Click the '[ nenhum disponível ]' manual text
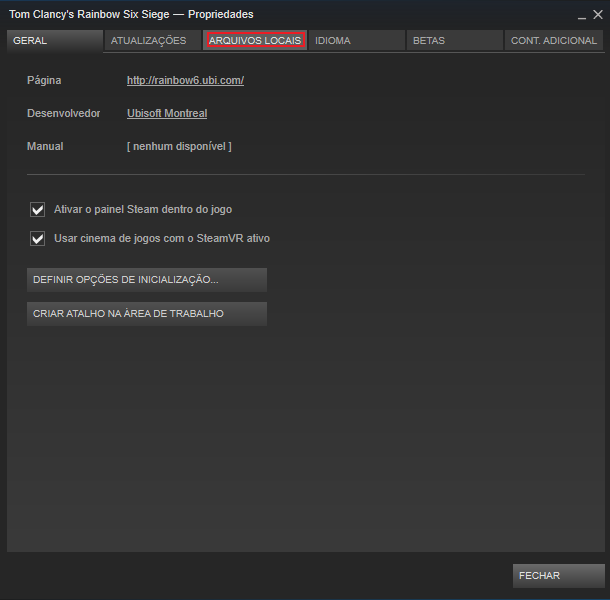Screen dimensions: 610x600 [x=179, y=146]
